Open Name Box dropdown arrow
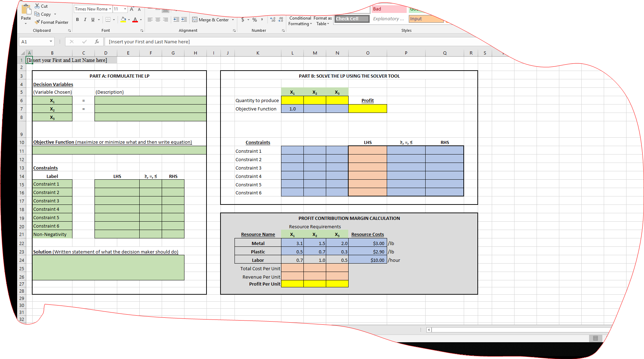Viewport: 644px width, 359px height. click(51, 42)
